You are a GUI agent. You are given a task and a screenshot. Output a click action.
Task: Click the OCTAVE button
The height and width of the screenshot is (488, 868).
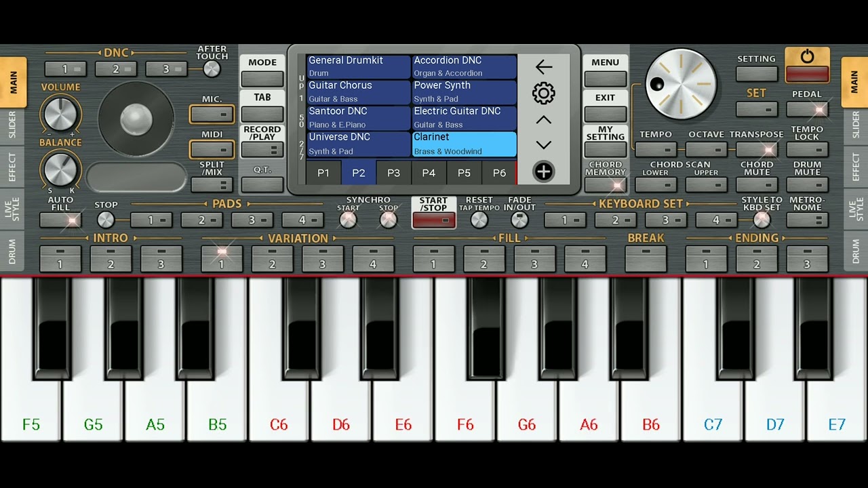pyautogui.click(x=706, y=149)
